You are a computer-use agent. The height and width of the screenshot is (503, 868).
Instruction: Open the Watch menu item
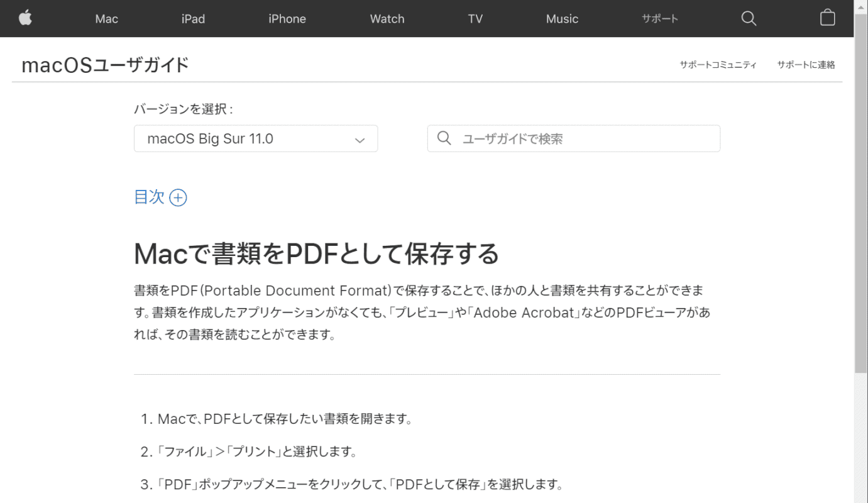coord(387,19)
